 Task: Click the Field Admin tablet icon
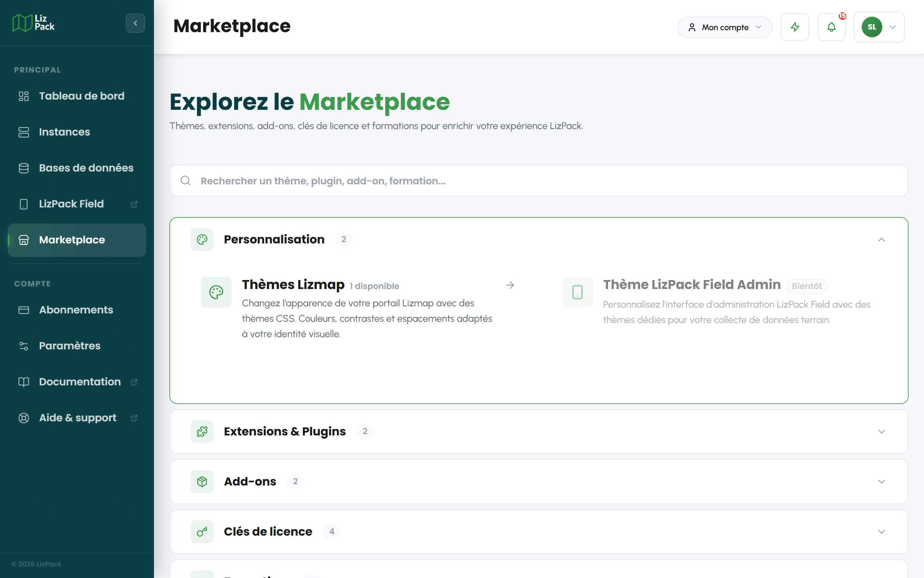tap(577, 293)
